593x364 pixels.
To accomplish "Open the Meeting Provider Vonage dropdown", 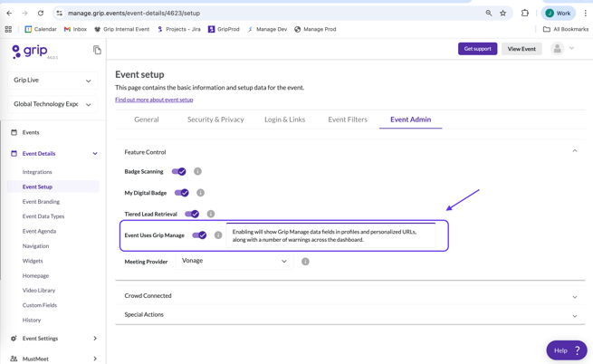I will click(234, 261).
